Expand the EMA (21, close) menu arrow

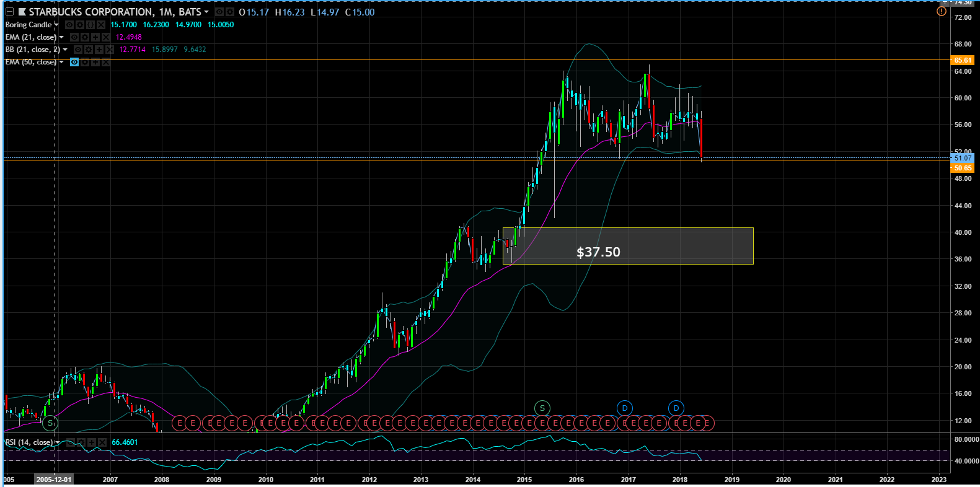coord(61,37)
